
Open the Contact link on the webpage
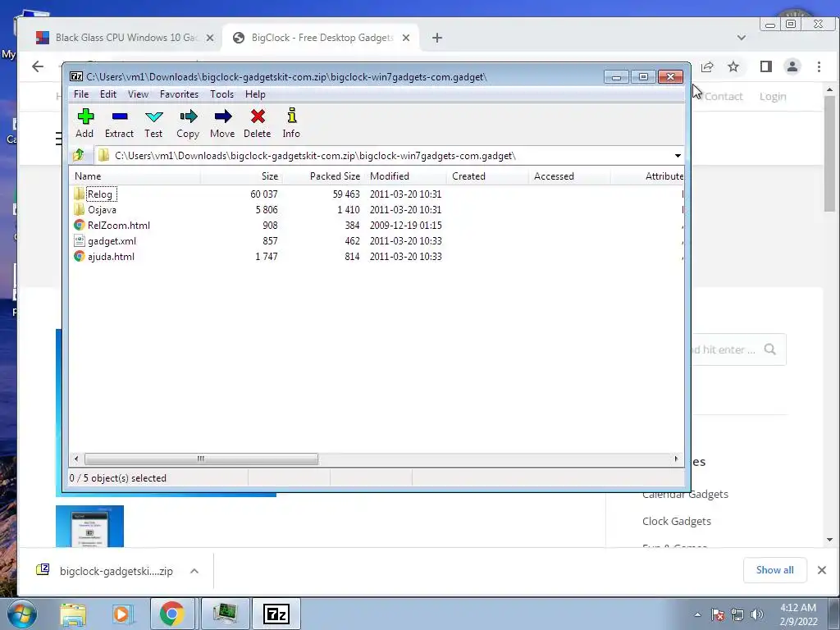[724, 97]
